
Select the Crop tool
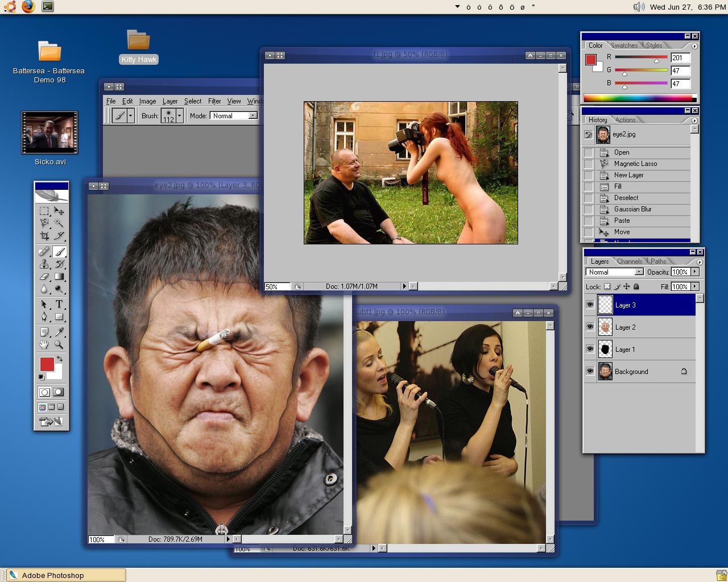pos(44,235)
